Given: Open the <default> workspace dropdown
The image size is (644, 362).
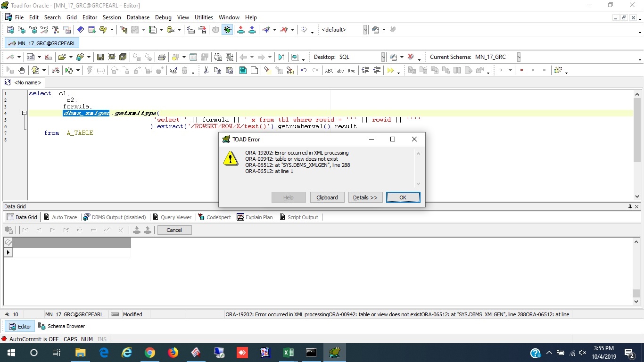Looking at the screenshot, I should [365, 30].
